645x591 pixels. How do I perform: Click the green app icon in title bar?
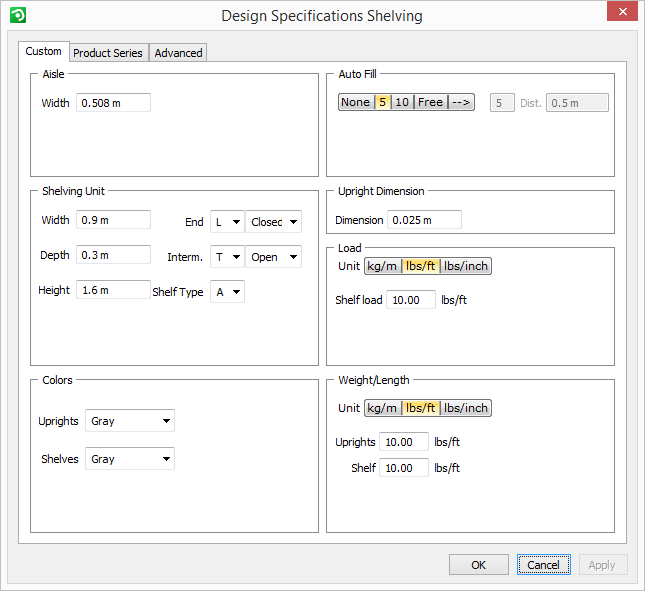[x=17, y=15]
